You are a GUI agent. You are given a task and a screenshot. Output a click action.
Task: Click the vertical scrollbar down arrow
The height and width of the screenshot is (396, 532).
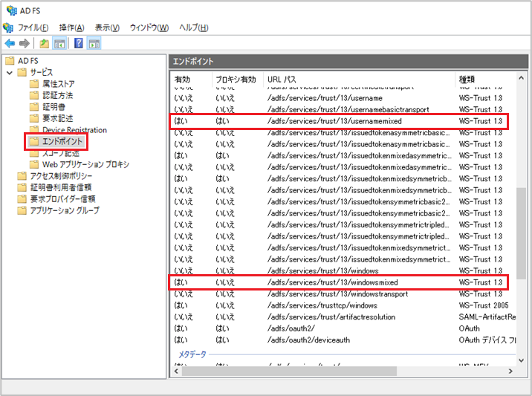(x=521, y=361)
